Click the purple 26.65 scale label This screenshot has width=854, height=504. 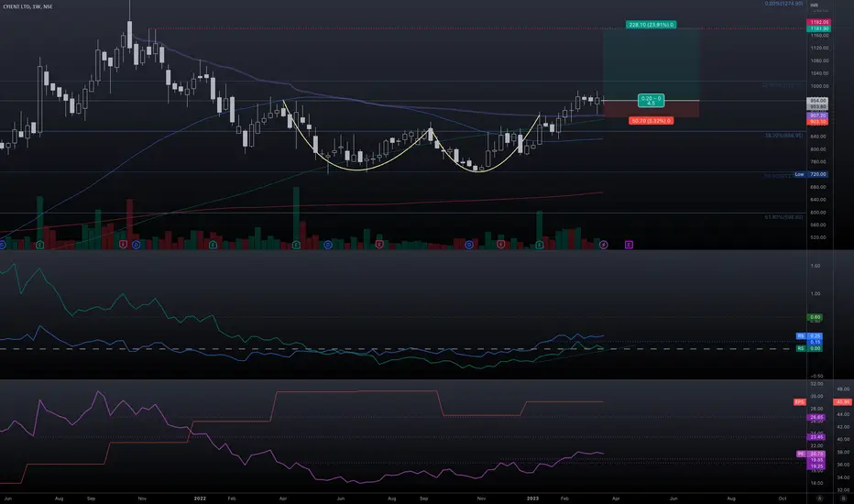point(816,417)
